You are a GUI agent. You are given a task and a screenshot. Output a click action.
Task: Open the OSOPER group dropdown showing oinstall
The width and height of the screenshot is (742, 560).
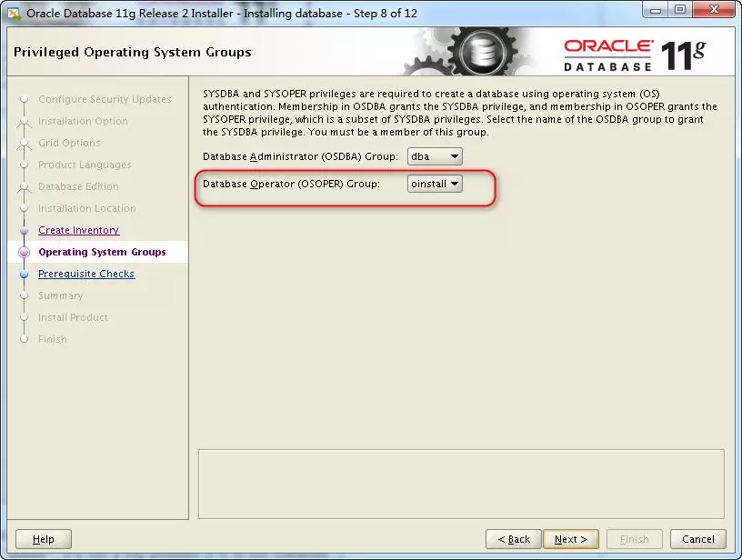click(x=435, y=184)
